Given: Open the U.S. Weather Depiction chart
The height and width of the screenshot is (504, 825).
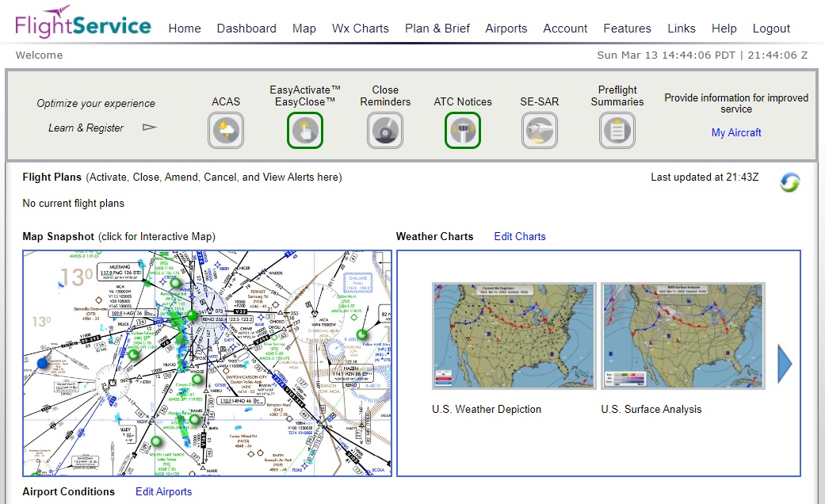Looking at the screenshot, I should pyautogui.click(x=513, y=335).
